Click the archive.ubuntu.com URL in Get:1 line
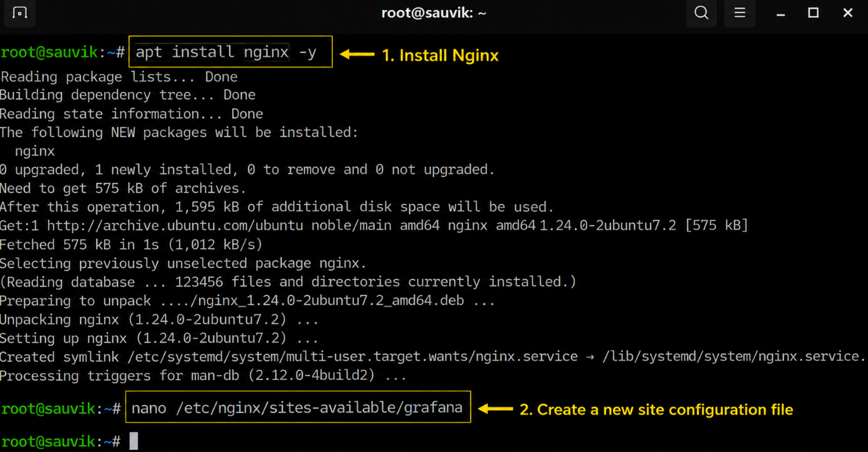Viewport: 868px width, 452px height. (x=175, y=226)
